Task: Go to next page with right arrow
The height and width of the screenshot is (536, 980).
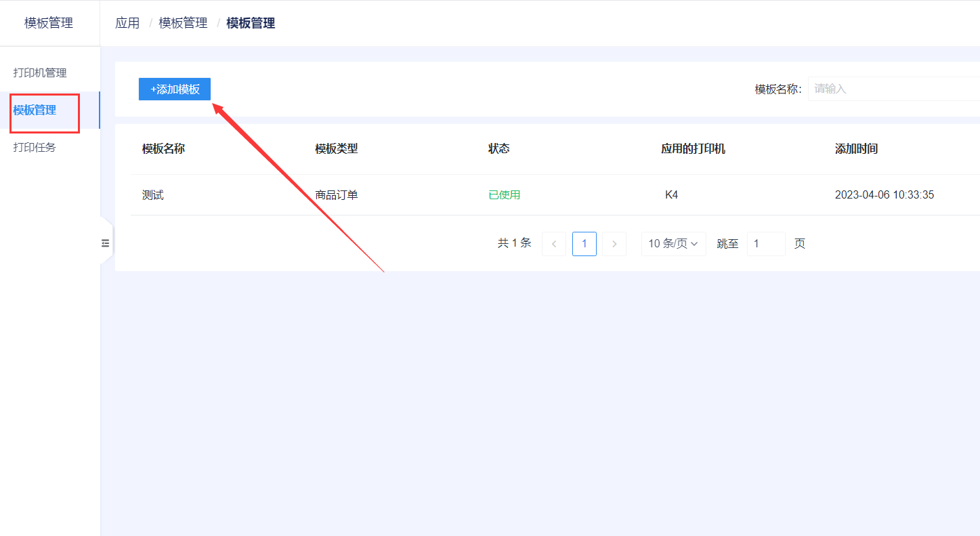Action: click(614, 244)
